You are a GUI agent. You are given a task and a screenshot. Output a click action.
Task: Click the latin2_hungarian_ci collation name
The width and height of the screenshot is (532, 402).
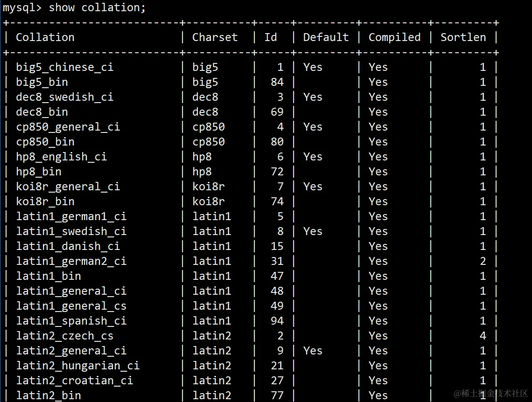(77, 366)
